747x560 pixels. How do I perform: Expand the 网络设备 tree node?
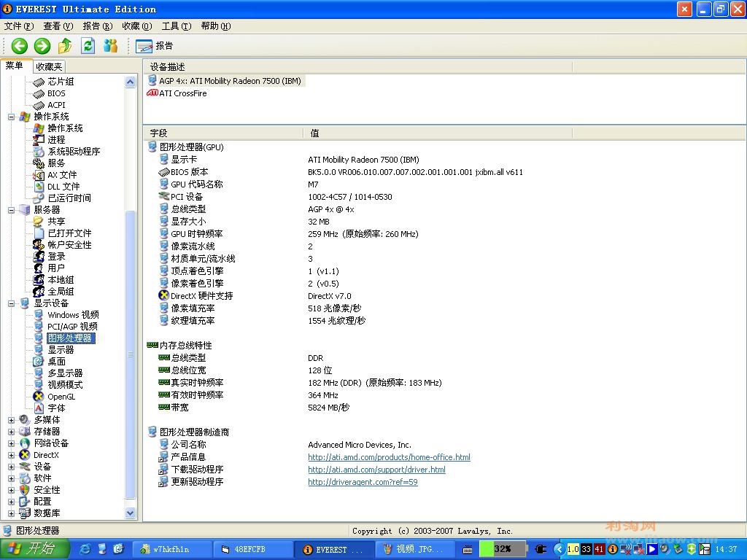tap(12, 443)
